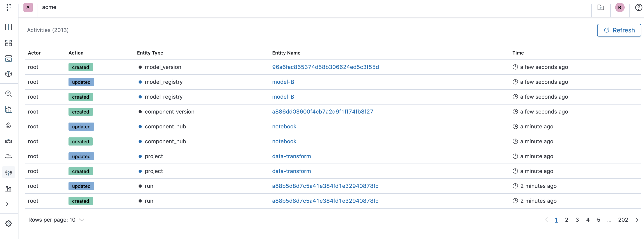The width and height of the screenshot is (644, 239).
Task: Open the data-transform created project link
Action: coord(292,171)
